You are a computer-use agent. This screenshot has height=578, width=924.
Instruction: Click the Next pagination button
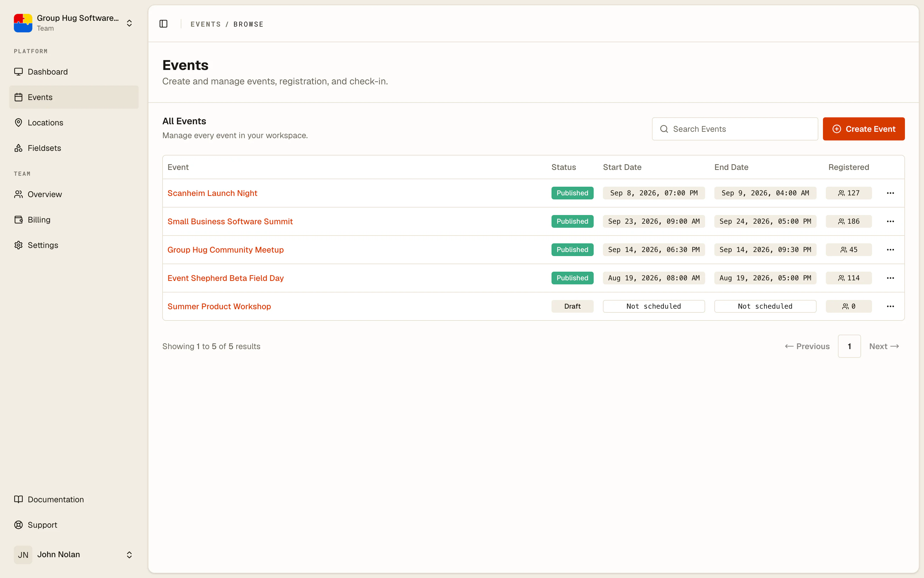(x=884, y=346)
